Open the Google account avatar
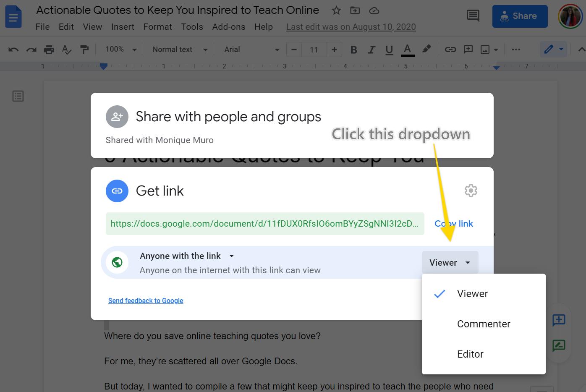 pos(570,16)
